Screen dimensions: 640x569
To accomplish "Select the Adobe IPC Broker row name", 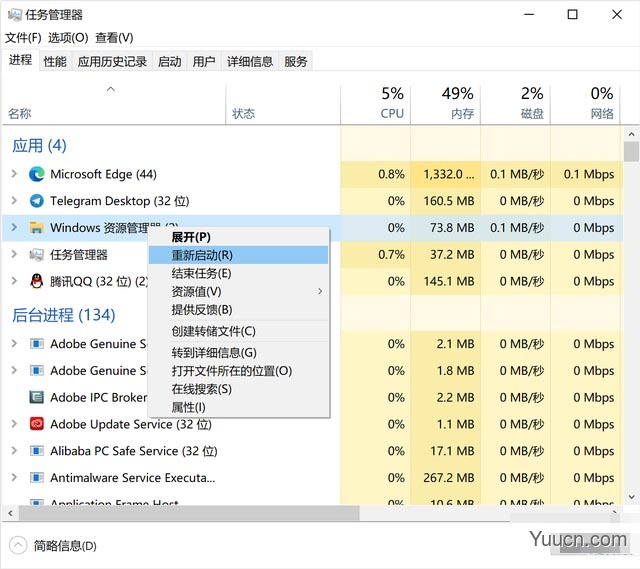I will pos(98,398).
